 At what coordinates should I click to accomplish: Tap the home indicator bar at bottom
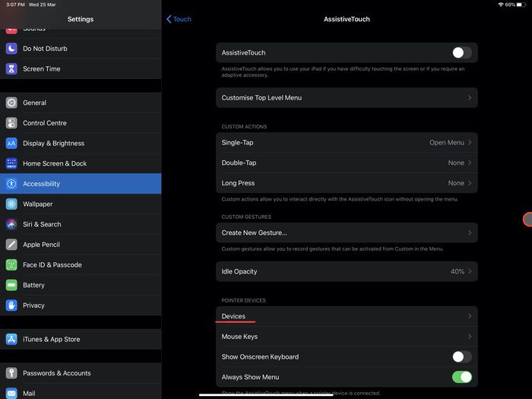[x=266, y=394]
